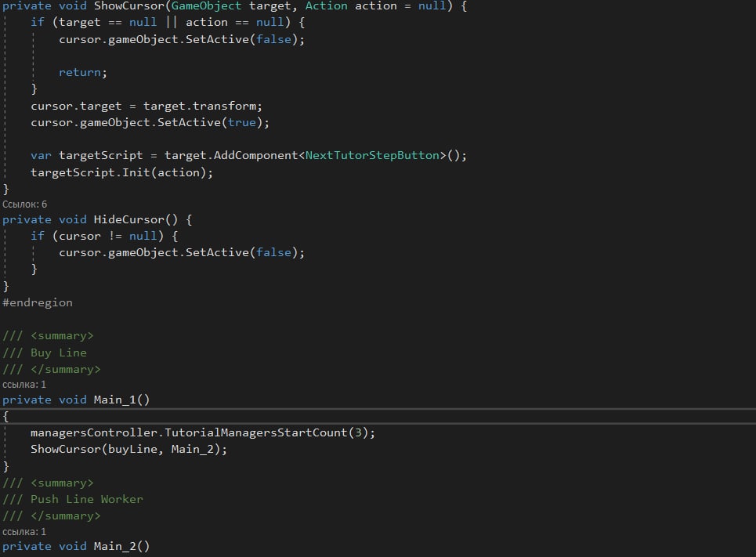Click the 'var' keyword before targetScript
756x557 pixels.
(41, 156)
